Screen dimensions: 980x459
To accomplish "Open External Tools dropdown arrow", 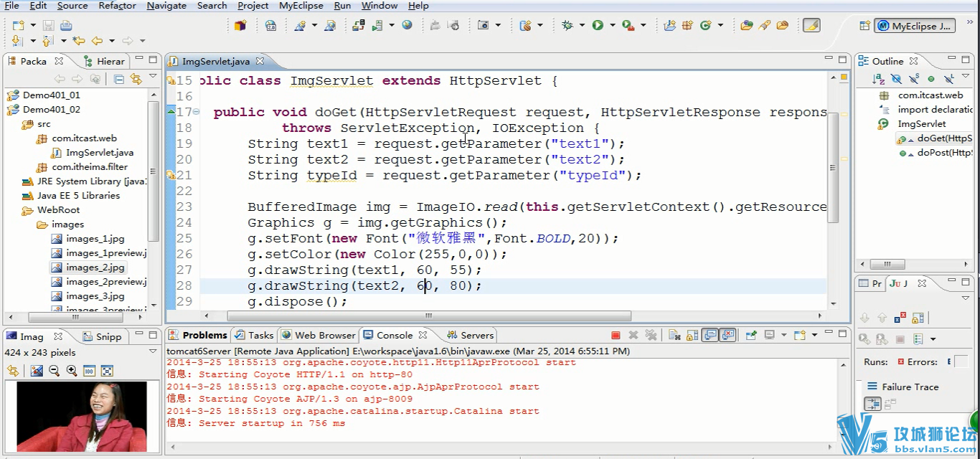I will tap(643, 26).
